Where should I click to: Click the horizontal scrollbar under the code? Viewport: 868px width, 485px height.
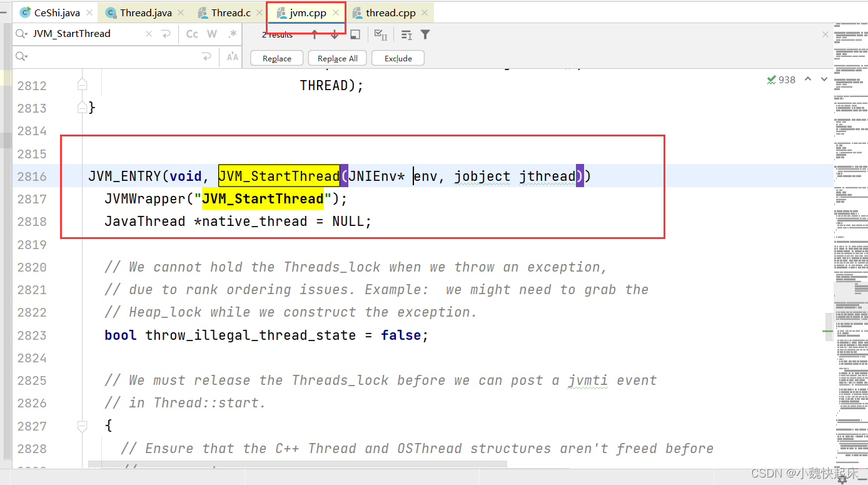tap(297, 465)
